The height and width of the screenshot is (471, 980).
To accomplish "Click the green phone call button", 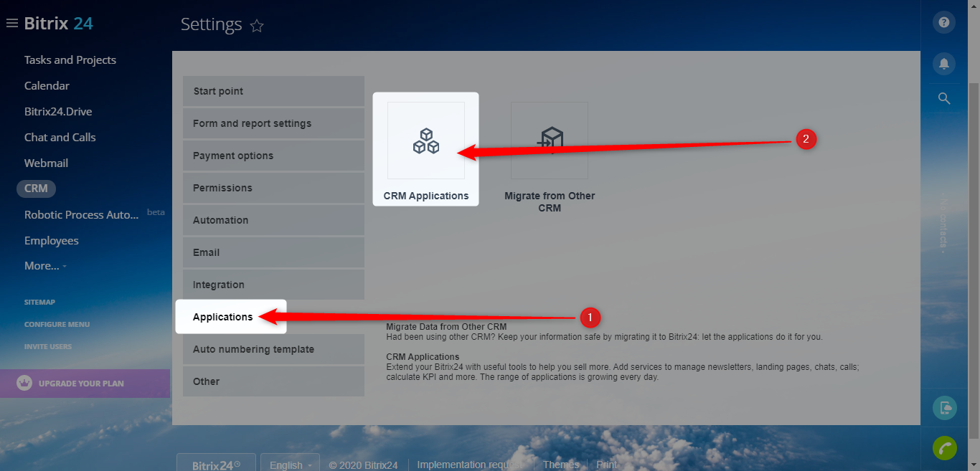I will 944,447.
